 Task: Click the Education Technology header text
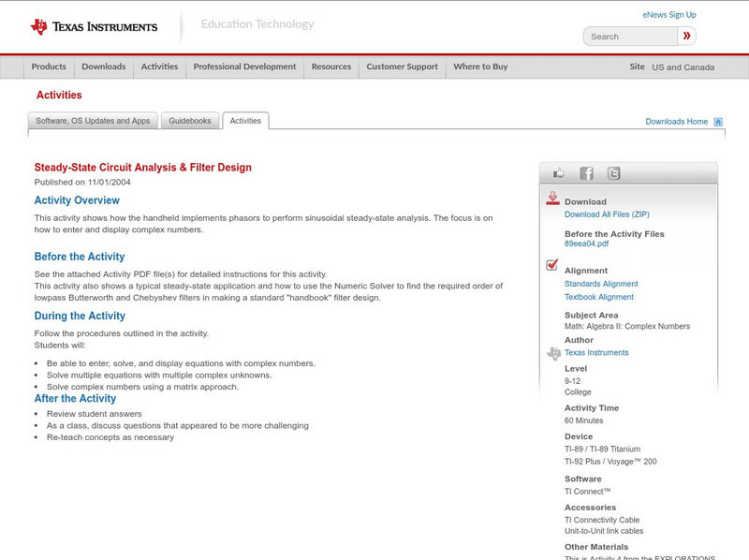(257, 24)
